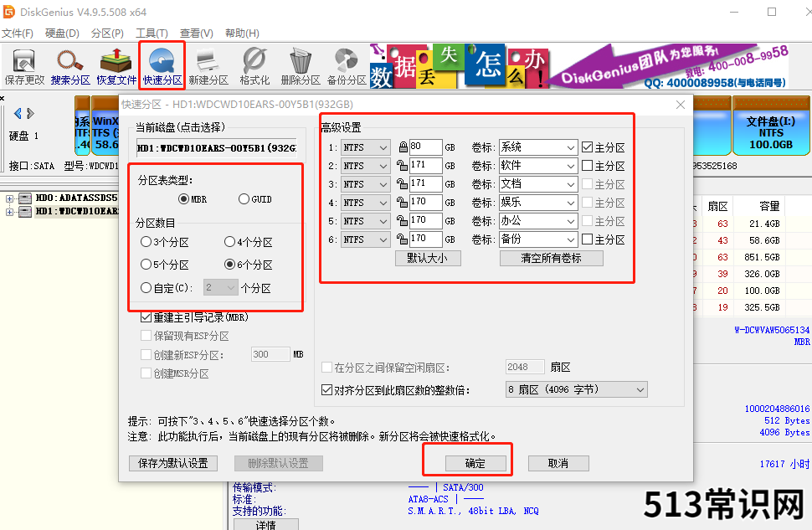Select the 格式化 toolbar icon

[254, 67]
